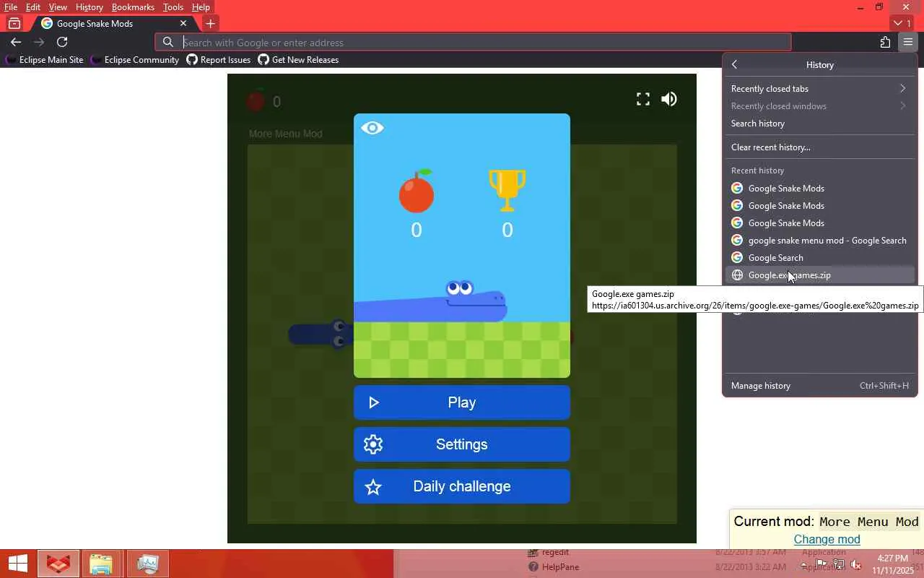924x578 pixels.
Task: Open Firefox View icon left of tab
Action: [14, 23]
